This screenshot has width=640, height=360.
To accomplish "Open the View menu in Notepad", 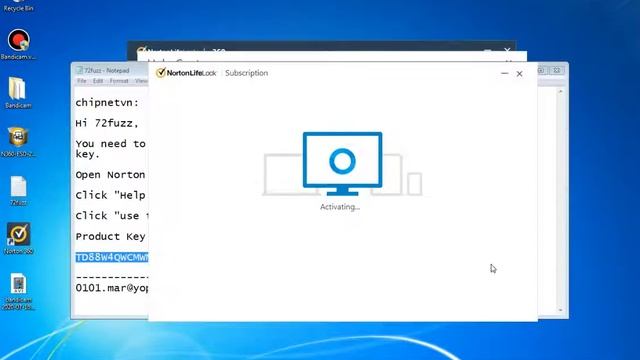I will tap(141, 81).
